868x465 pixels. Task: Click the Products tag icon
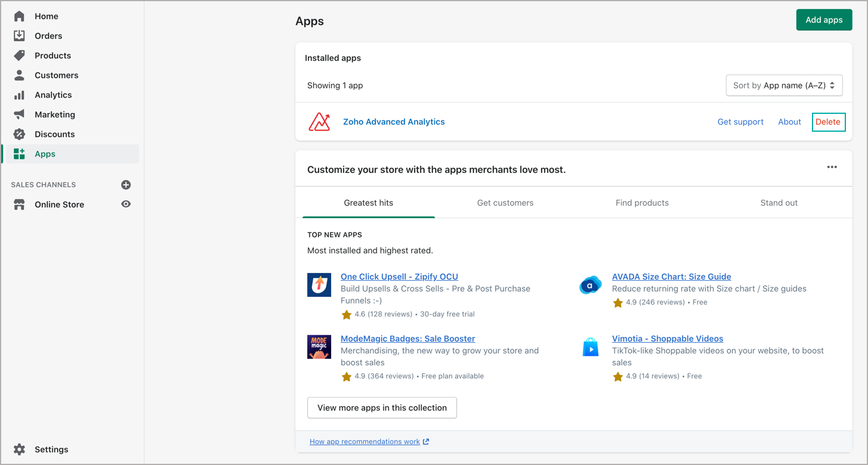pyautogui.click(x=19, y=55)
